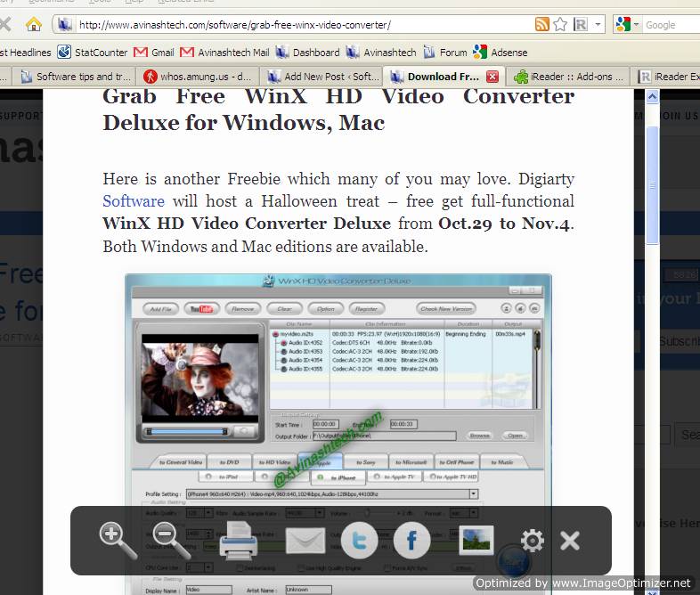Image resolution: width=700 pixels, height=595 pixels.
Task: Open Gmail bookmark
Action: (x=154, y=53)
